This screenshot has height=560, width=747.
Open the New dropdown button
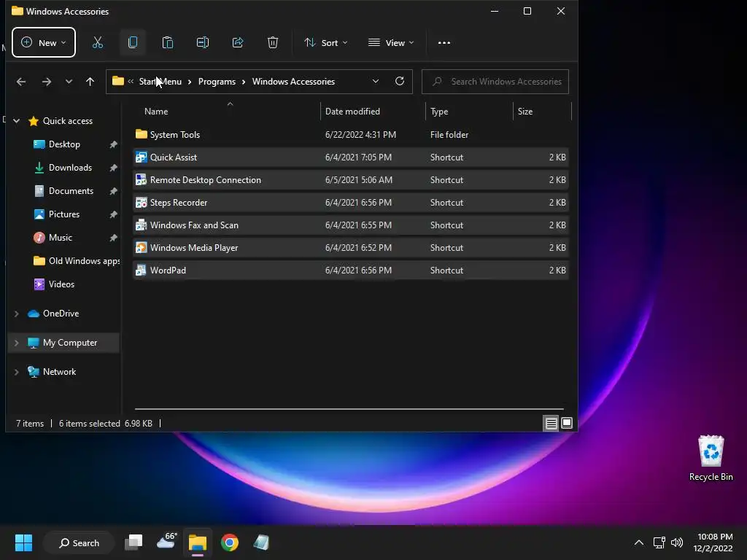pyautogui.click(x=43, y=42)
